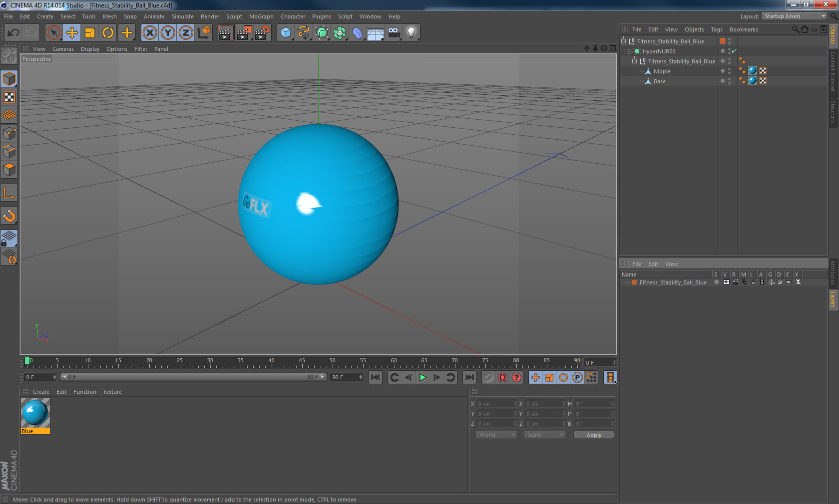This screenshot has height=504, width=839.
Task: Toggle the X axis lock
Action: coord(149,33)
